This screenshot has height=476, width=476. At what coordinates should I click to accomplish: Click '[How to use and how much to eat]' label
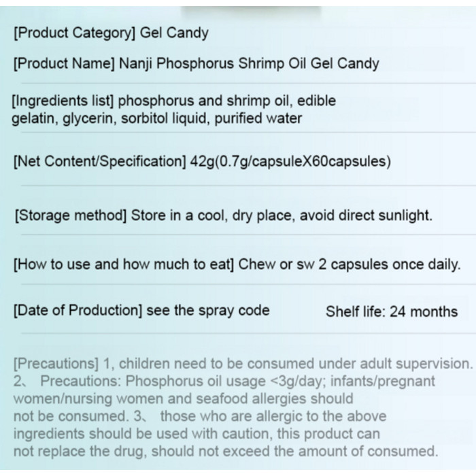coord(123,265)
